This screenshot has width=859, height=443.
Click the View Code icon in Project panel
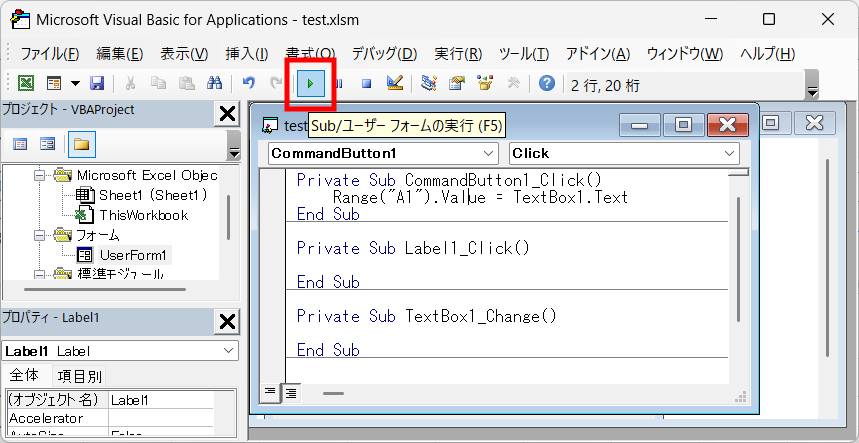point(20,145)
